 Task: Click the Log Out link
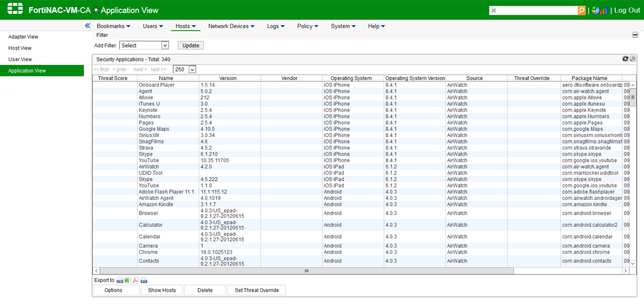point(627,10)
